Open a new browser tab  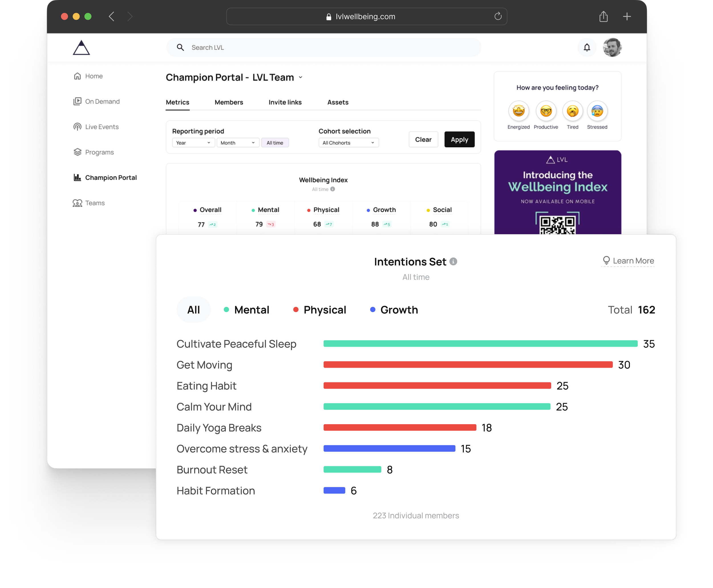[x=627, y=16]
